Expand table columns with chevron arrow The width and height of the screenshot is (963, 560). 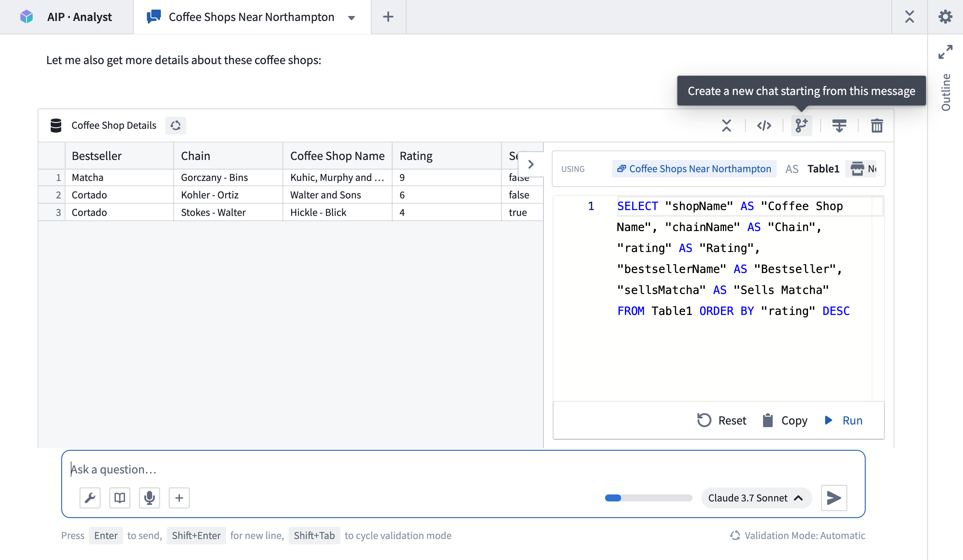530,164
